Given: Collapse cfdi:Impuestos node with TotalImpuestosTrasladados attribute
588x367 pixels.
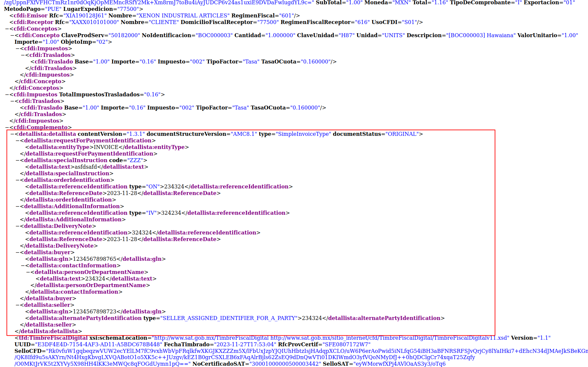Looking at the screenshot, I should pyautogui.click(x=7, y=95).
